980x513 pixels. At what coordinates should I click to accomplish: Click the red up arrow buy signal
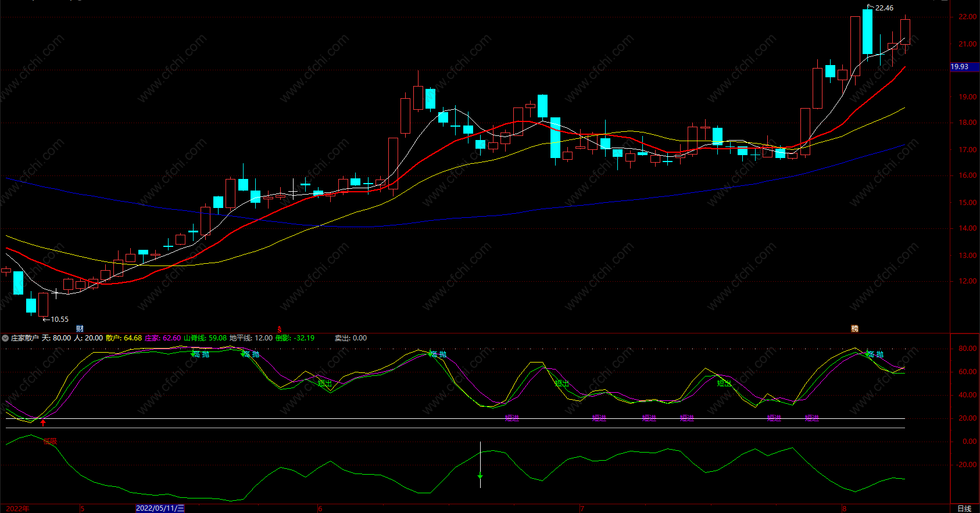coord(43,422)
